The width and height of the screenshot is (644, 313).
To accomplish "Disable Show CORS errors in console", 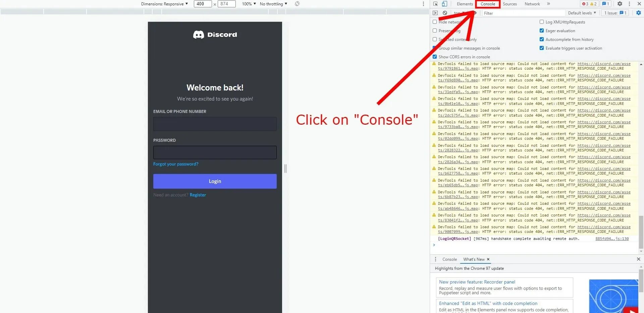I will tap(435, 57).
